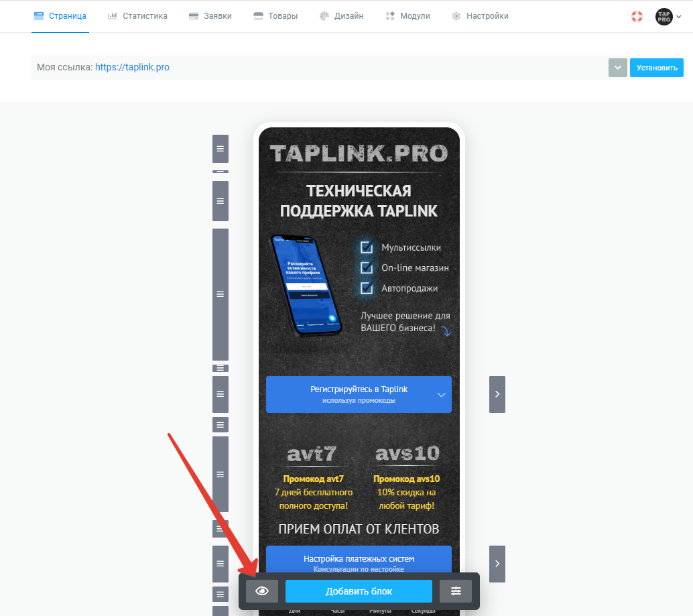Image resolution: width=693 pixels, height=616 pixels.
Task: Expand the Регистрируйтесь в Taplink block chevron
Action: [x=441, y=395]
